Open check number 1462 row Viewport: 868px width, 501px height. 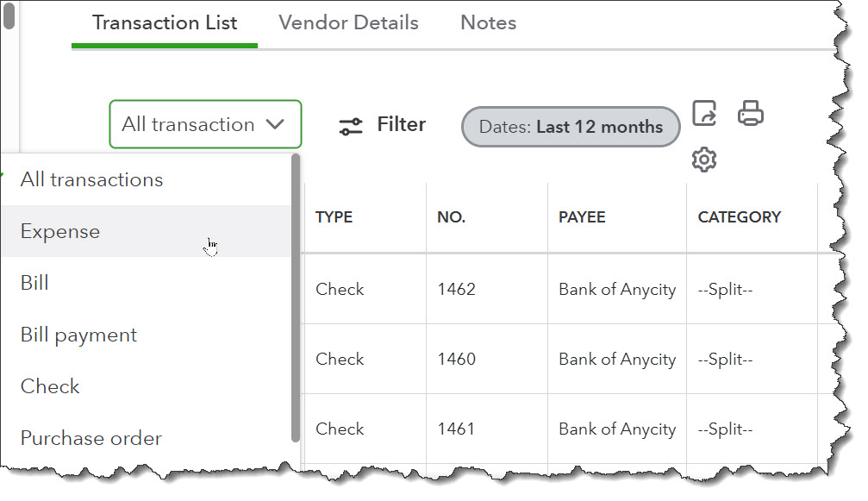(x=456, y=289)
